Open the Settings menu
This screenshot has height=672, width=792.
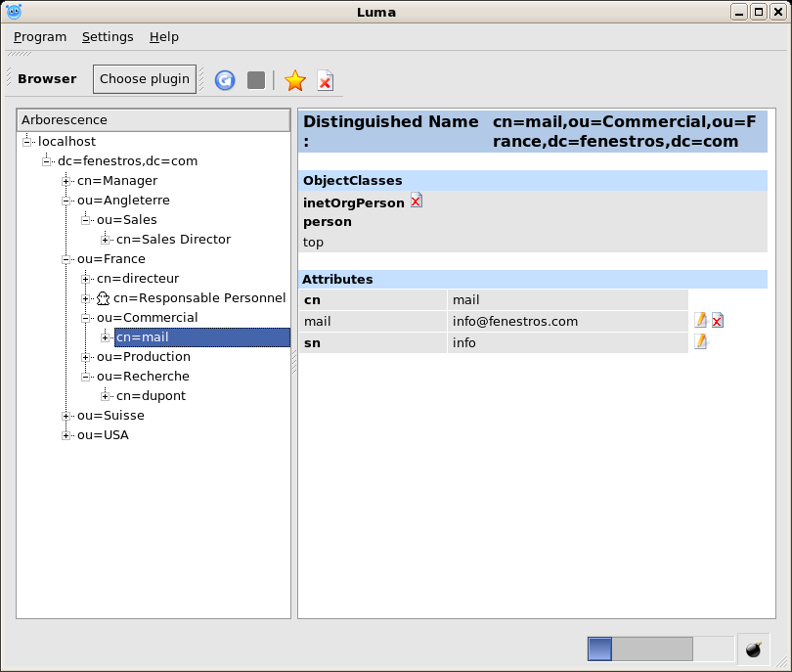click(x=108, y=37)
